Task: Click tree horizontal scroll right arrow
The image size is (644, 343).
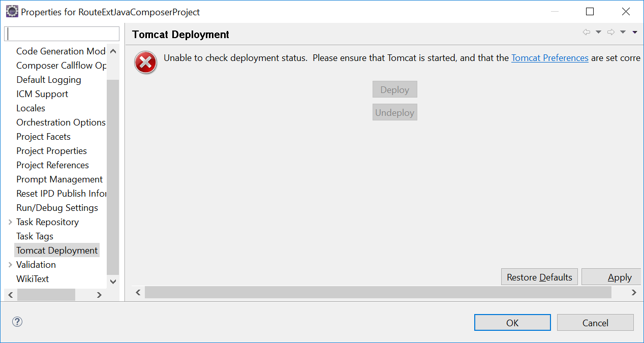Action: pyautogui.click(x=100, y=295)
